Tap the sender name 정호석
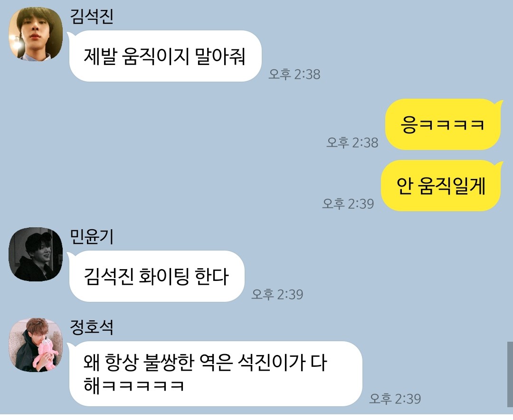 click(92, 327)
